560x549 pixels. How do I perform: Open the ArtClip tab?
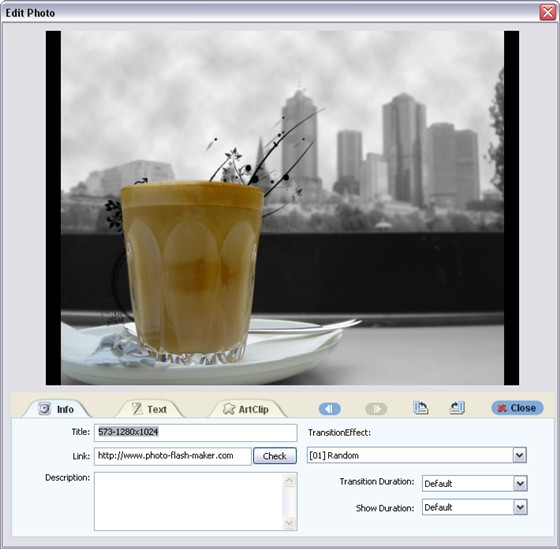click(x=246, y=409)
